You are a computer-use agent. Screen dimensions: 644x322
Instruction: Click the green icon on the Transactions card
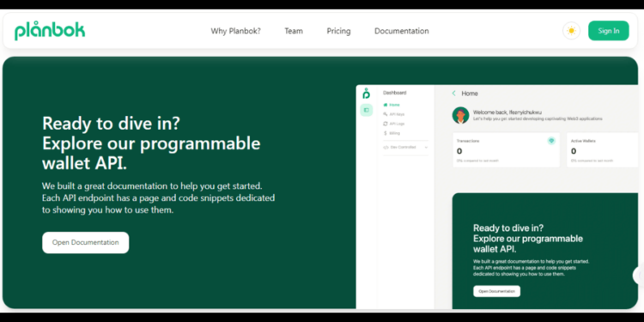tap(551, 141)
